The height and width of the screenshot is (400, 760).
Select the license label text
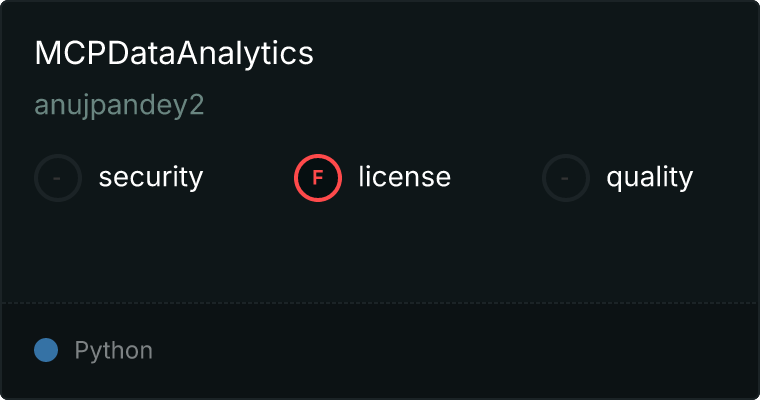[404, 178]
